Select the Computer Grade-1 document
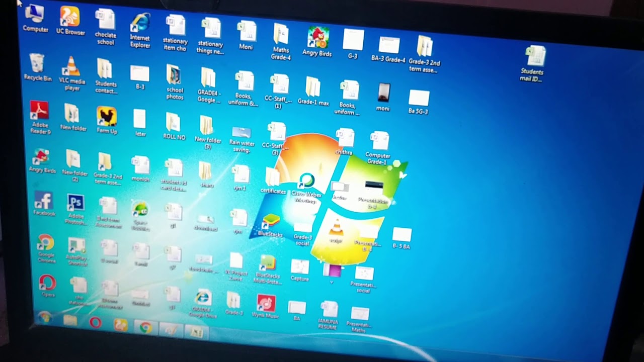Viewport: 644px width, 362px height. click(378, 148)
